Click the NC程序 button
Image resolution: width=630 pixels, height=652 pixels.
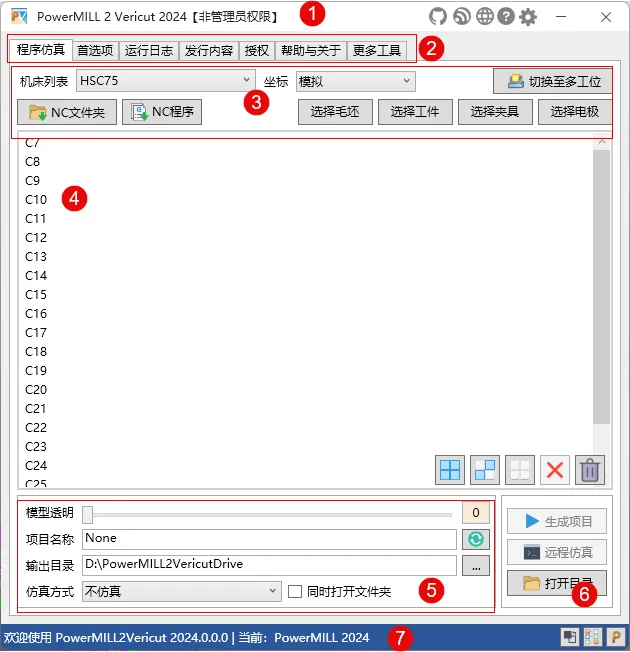pyautogui.click(x=162, y=112)
